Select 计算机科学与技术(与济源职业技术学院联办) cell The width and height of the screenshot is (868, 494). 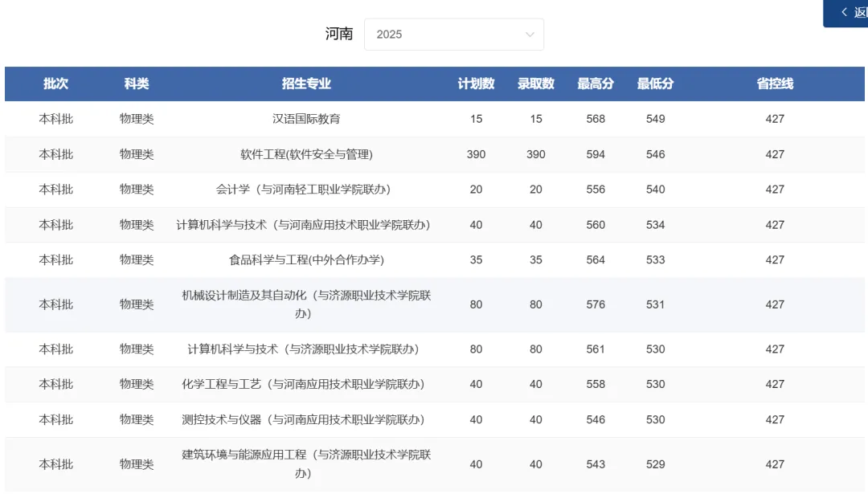(303, 349)
